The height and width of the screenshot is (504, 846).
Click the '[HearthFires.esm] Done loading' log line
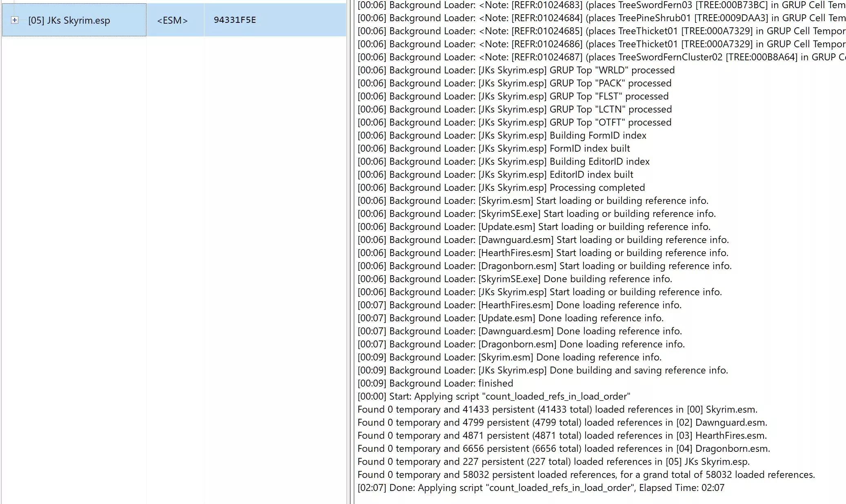pos(520,305)
